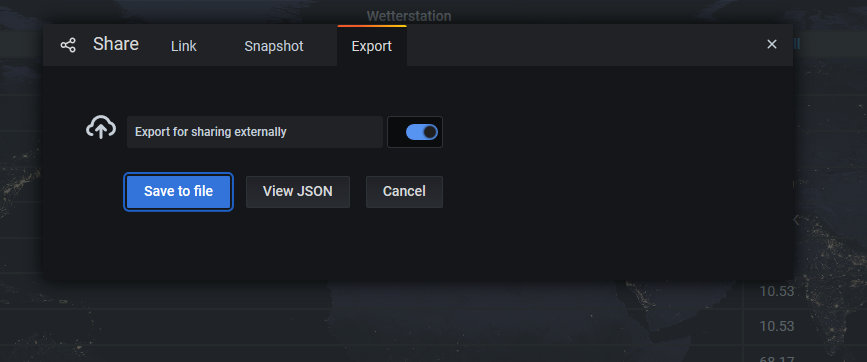Select the Export tab
Image resolution: width=867 pixels, height=362 pixels.
[372, 46]
